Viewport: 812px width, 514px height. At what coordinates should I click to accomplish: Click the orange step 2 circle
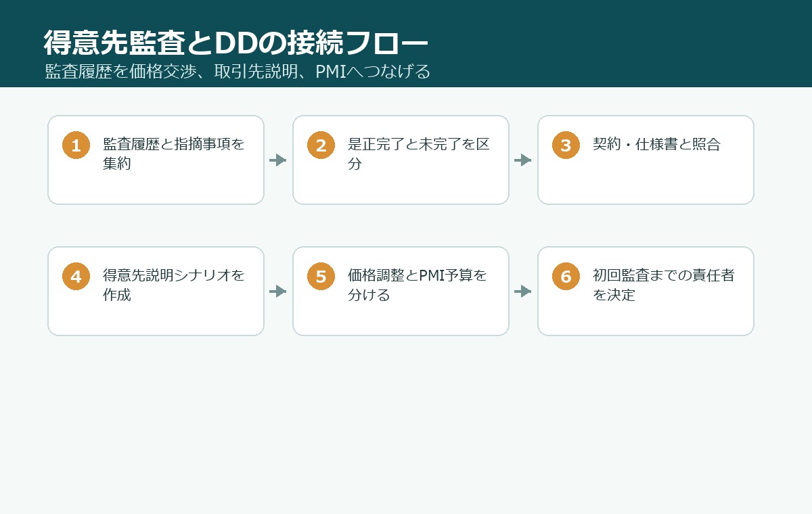click(321, 145)
